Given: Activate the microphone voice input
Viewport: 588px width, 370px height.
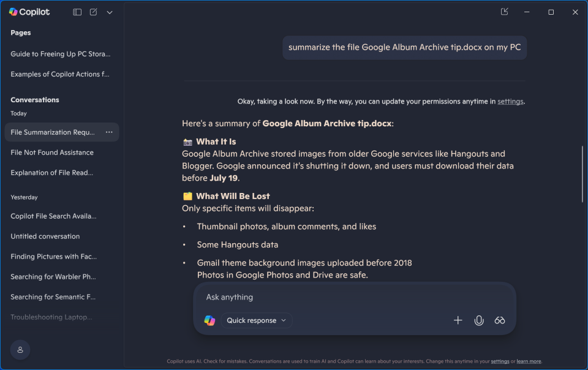Looking at the screenshot, I should tap(479, 320).
